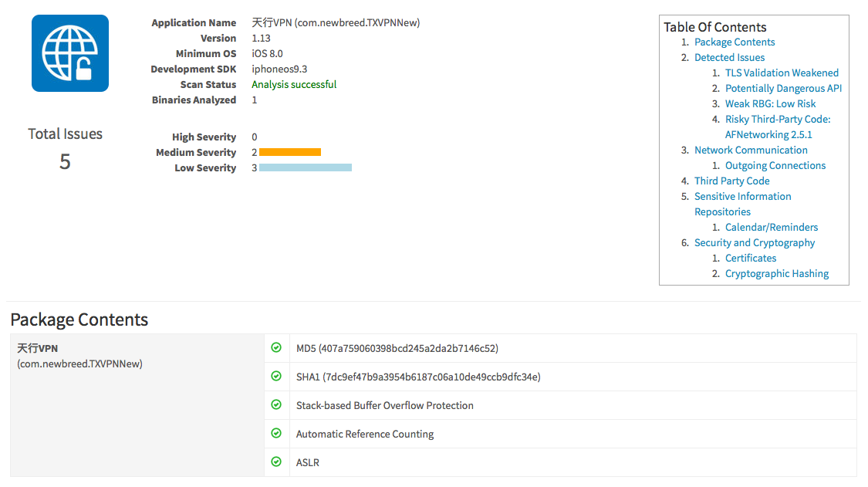Click the light blue Low Severity bar

point(306,167)
